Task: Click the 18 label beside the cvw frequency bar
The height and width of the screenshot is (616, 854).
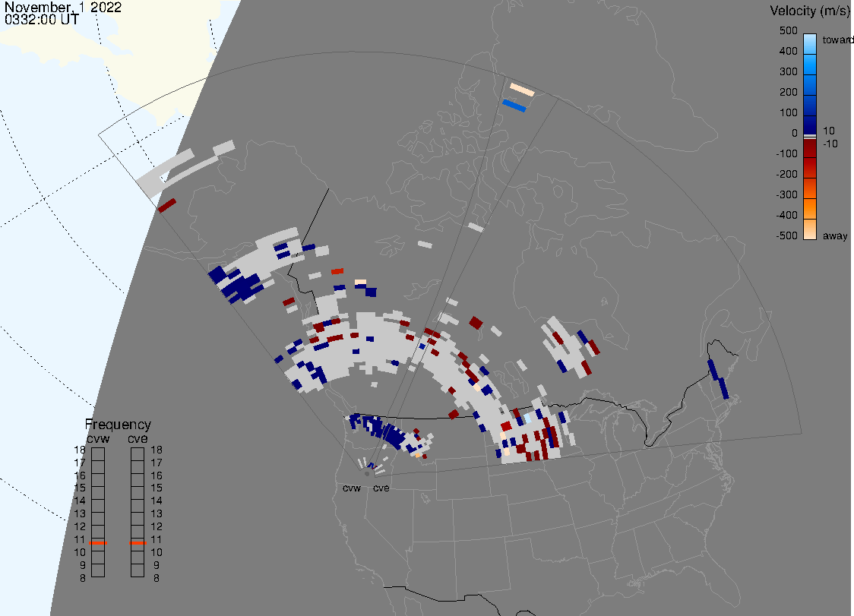Action: [x=80, y=450]
